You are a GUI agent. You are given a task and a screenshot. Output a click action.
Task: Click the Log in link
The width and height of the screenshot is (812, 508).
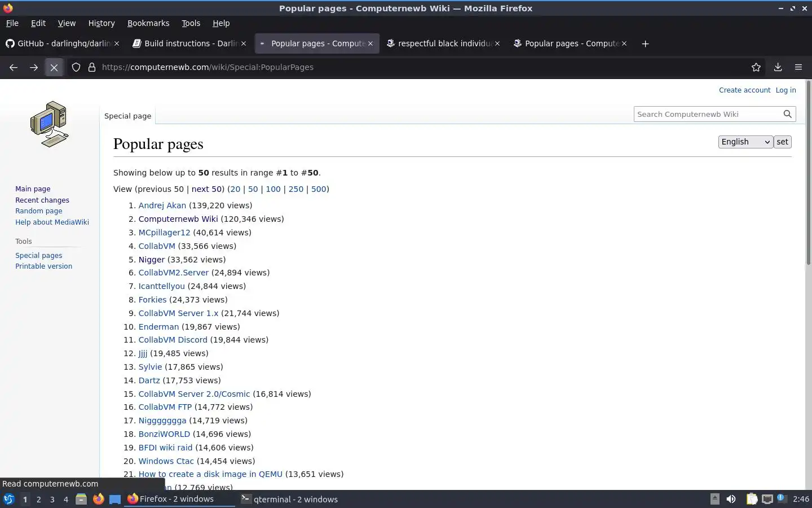pyautogui.click(x=785, y=90)
